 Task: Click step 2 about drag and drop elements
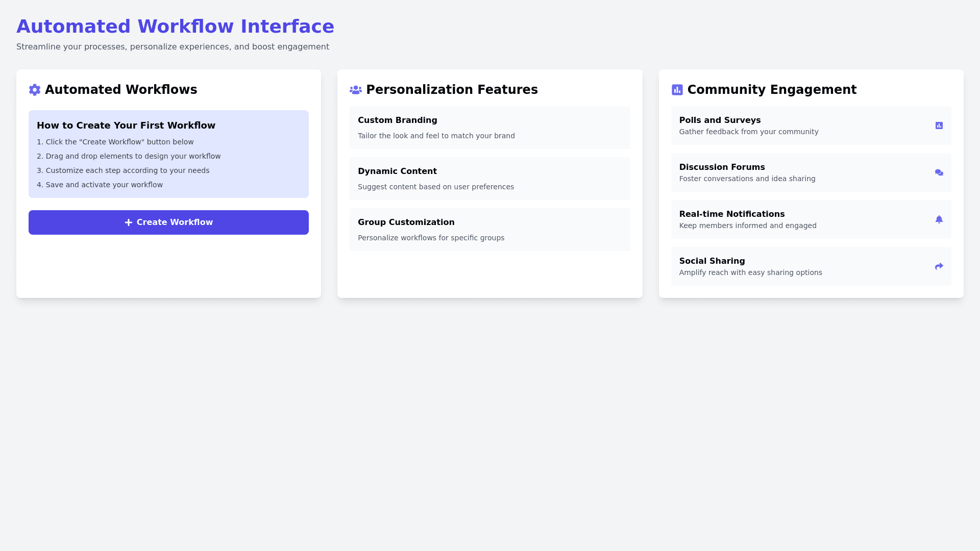[x=129, y=156]
